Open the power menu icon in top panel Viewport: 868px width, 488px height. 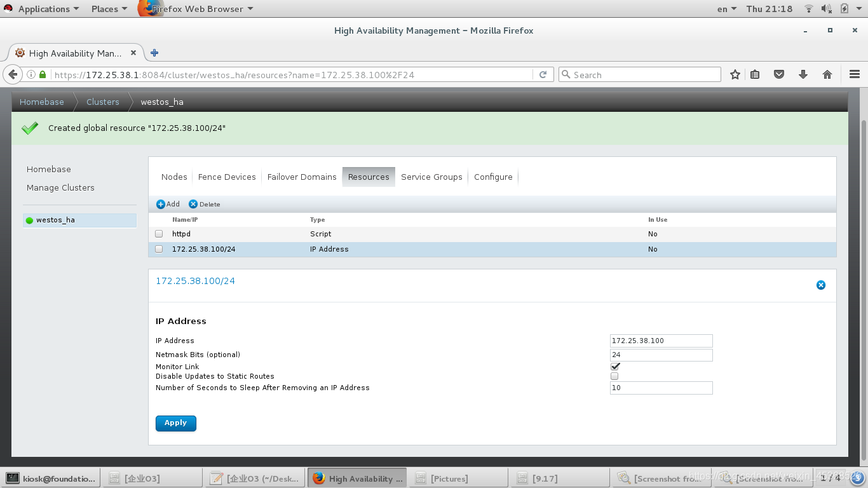pos(860,9)
